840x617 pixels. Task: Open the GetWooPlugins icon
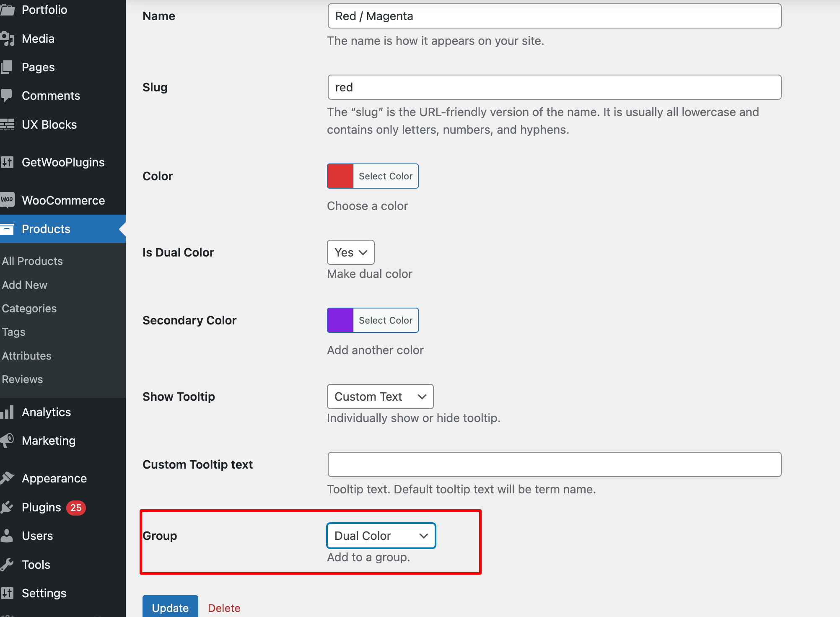[8, 162]
